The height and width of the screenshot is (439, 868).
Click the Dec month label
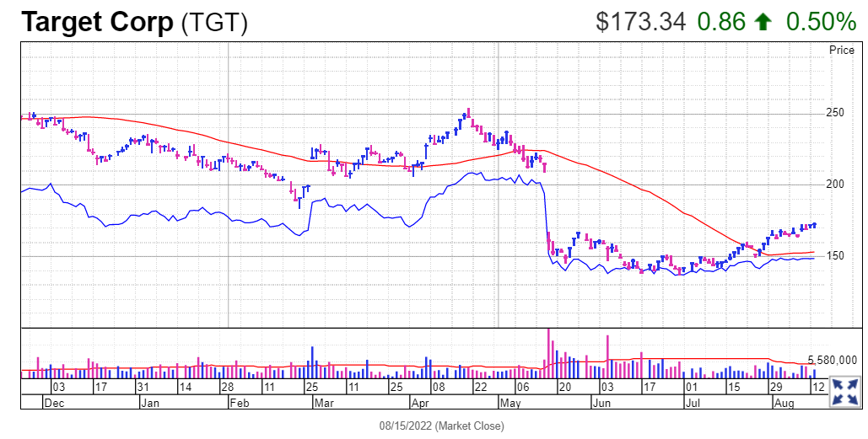(x=54, y=403)
